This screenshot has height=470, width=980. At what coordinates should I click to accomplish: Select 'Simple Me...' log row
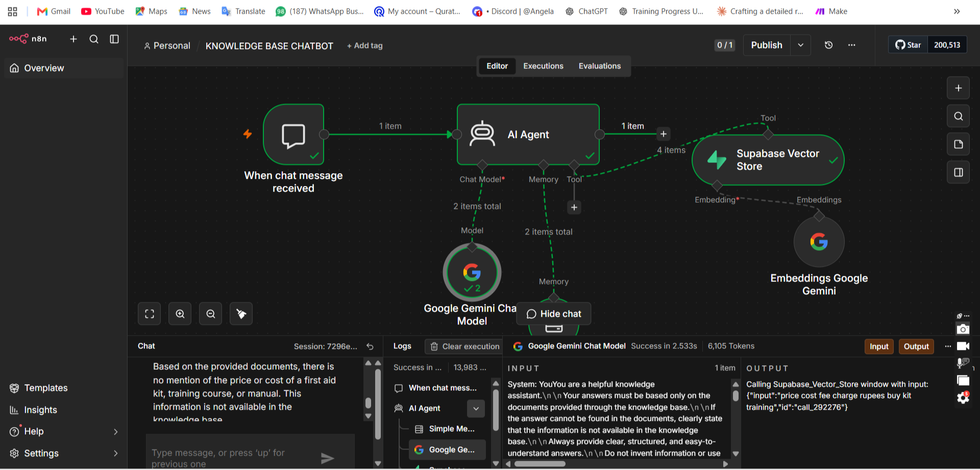[446, 429]
